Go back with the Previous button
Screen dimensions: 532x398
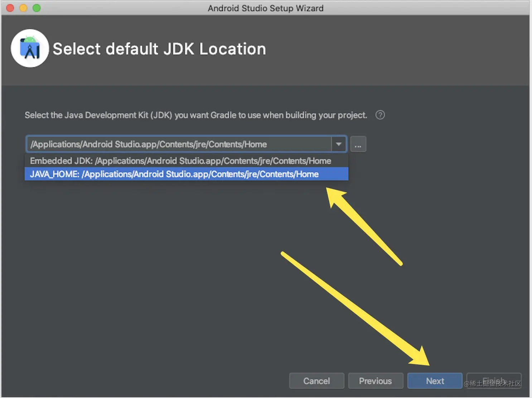pos(376,381)
